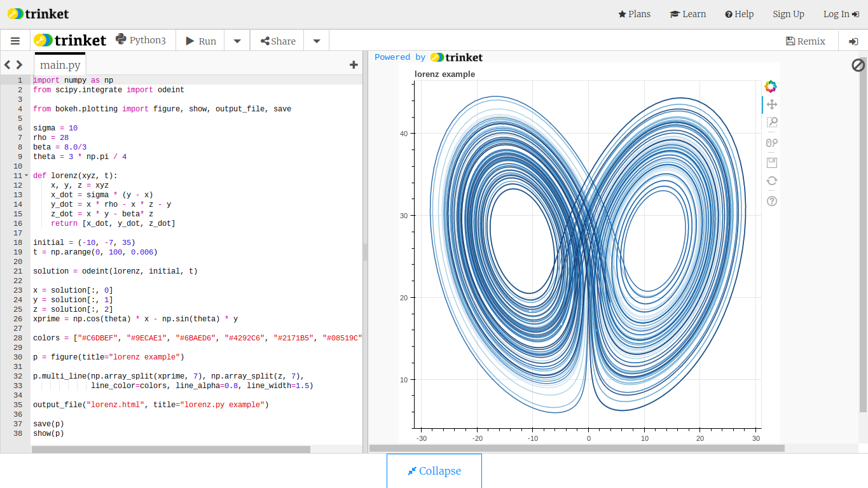Click the trinket logo in site header
Screen dimensions: 868x488
click(x=38, y=13)
